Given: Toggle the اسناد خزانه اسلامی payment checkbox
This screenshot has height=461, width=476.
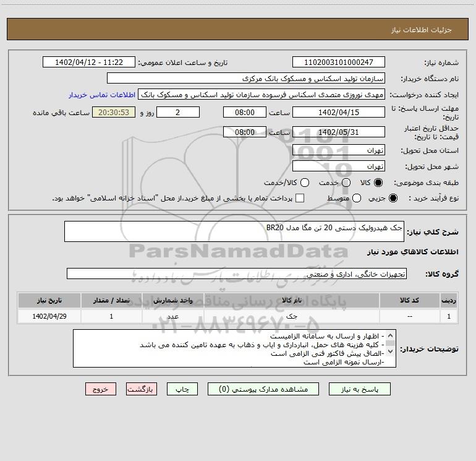Looking at the screenshot, I should [x=300, y=198].
